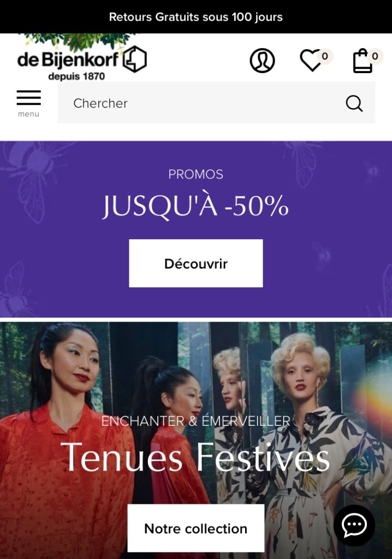Viewport: 392px width, 559px height.
Task: Click the wishlist count badge
Action: [325, 56]
